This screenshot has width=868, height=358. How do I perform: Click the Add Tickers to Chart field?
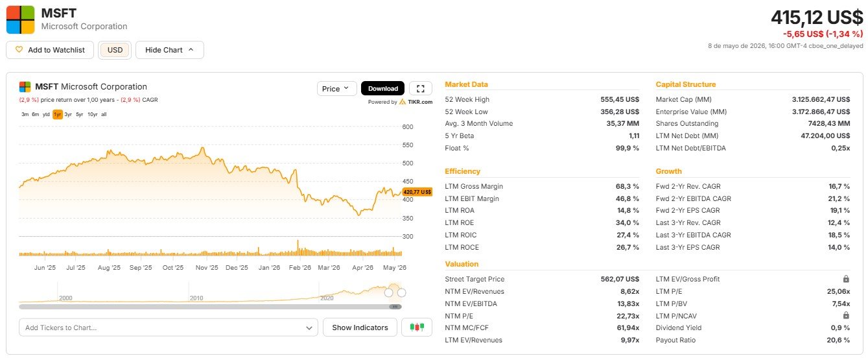pyautogui.click(x=169, y=328)
